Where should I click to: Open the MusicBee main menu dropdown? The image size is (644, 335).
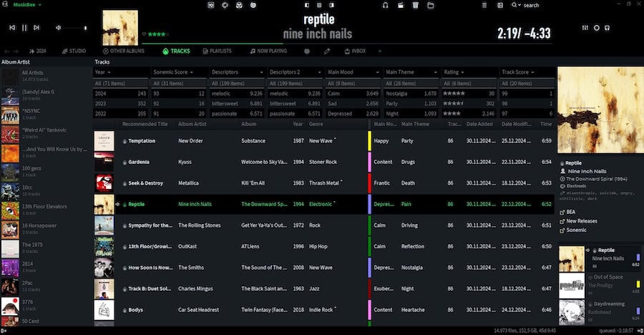tap(27, 5)
